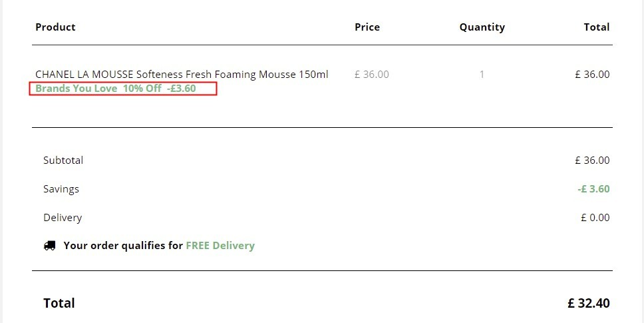This screenshot has height=323, width=644.
Task: Click the green savings amount -£ 3.60
Action: coord(594,189)
